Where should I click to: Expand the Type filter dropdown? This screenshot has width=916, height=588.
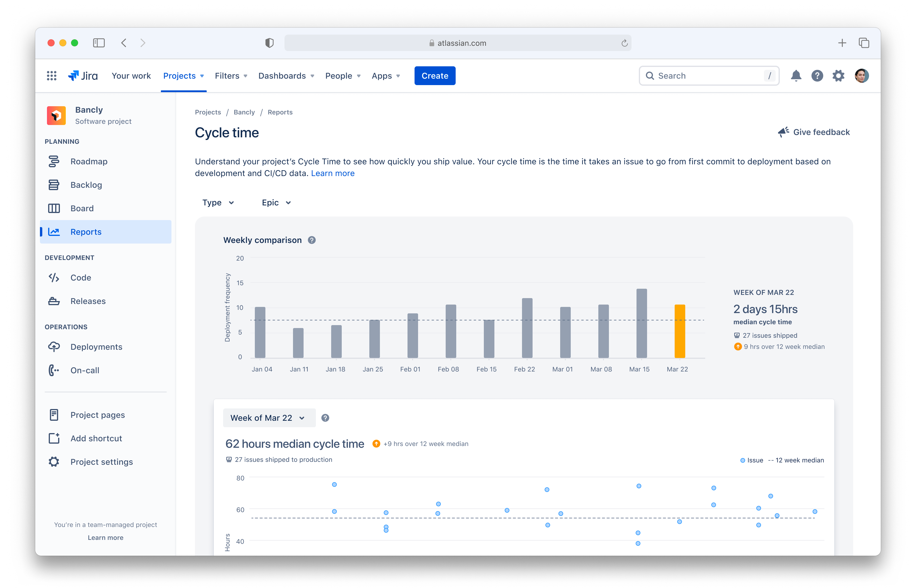pyautogui.click(x=218, y=203)
